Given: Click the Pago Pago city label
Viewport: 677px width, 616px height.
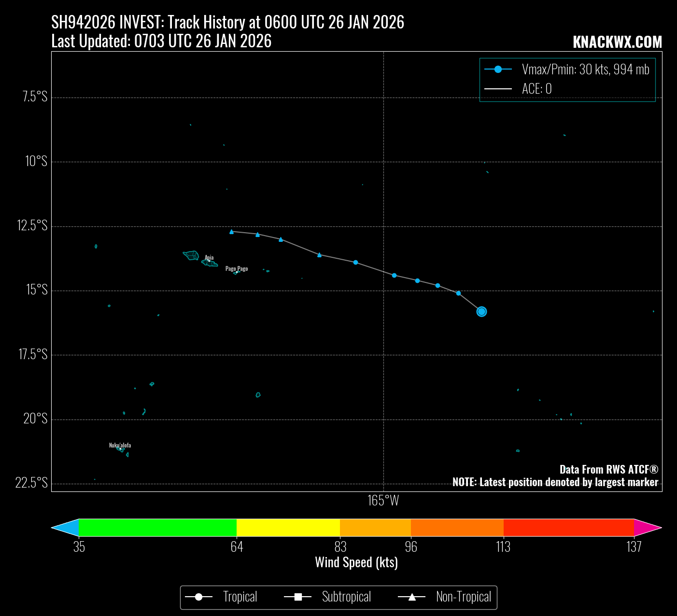Looking at the screenshot, I should point(237,268).
